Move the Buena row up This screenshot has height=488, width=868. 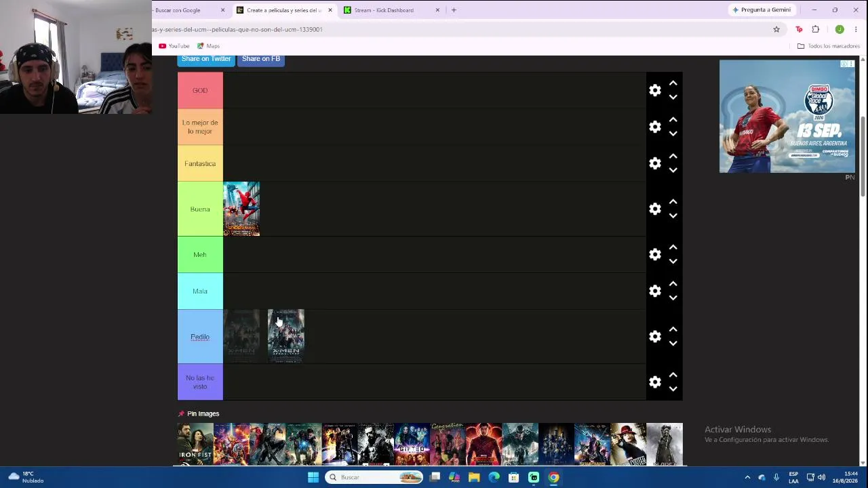[x=673, y=202]
